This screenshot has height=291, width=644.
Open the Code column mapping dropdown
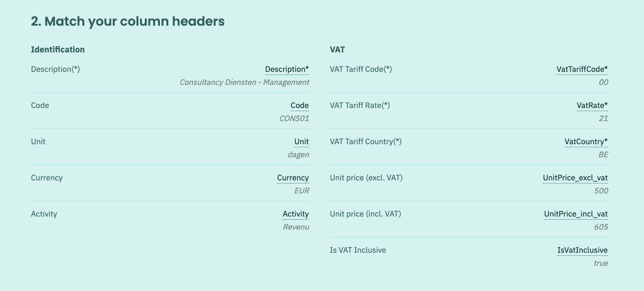coord(299,105)
